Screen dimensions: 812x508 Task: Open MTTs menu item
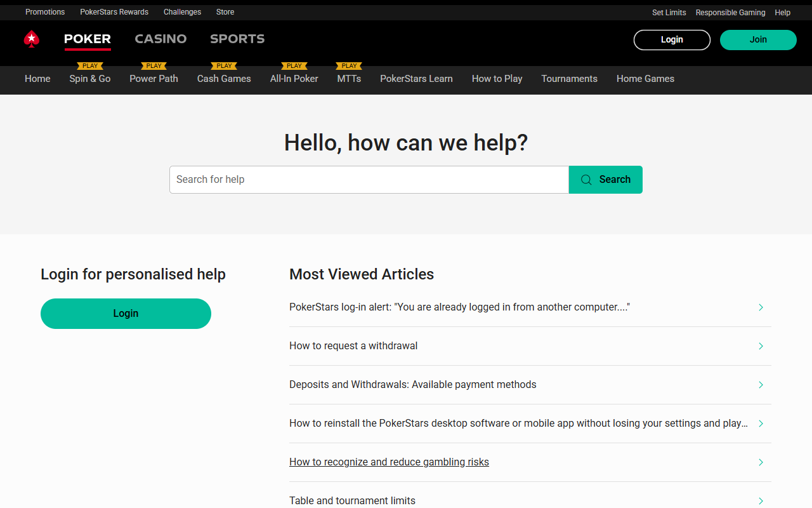349,79
